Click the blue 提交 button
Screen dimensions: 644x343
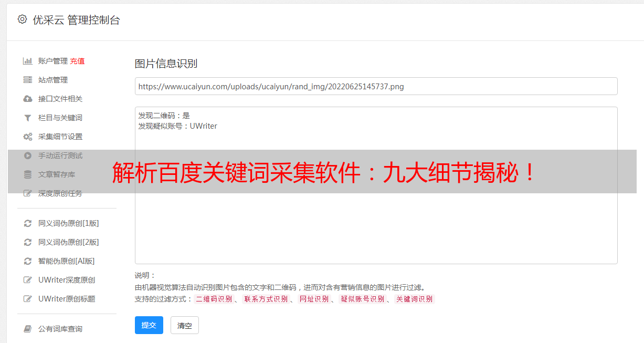tap(149, 325)
